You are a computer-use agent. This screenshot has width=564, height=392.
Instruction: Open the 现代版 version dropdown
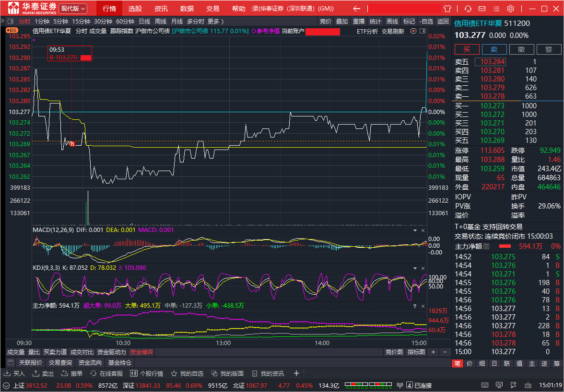(73, 8)
